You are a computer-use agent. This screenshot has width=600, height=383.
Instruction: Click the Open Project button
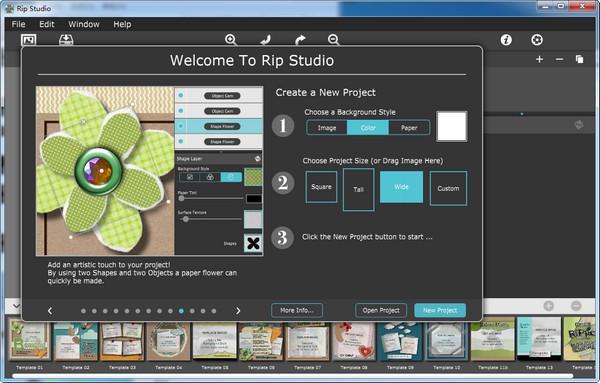pos(381,310)
